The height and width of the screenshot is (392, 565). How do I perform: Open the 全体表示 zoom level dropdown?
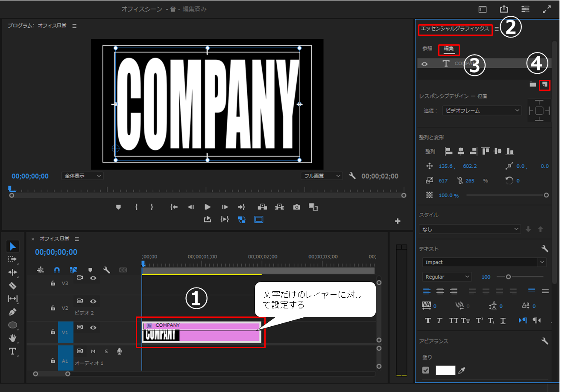pyautogui.click(x=82, y=176)
